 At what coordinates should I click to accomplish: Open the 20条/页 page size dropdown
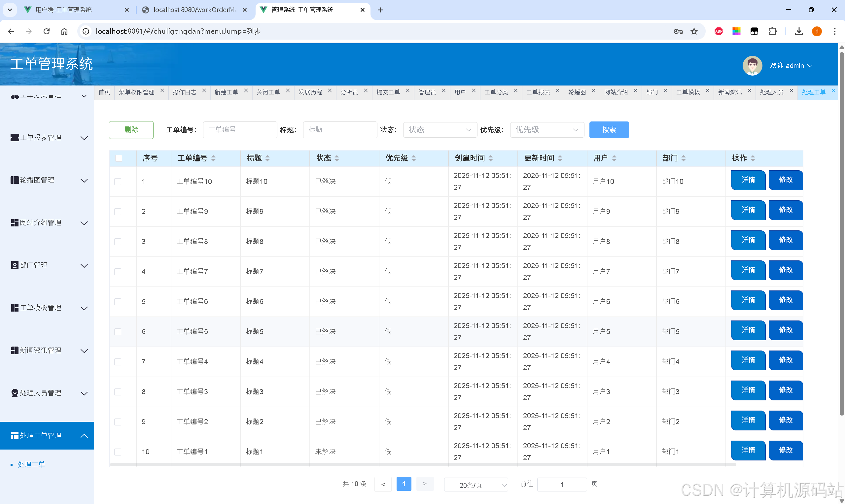pyautogui.click(x=476, y=485)
